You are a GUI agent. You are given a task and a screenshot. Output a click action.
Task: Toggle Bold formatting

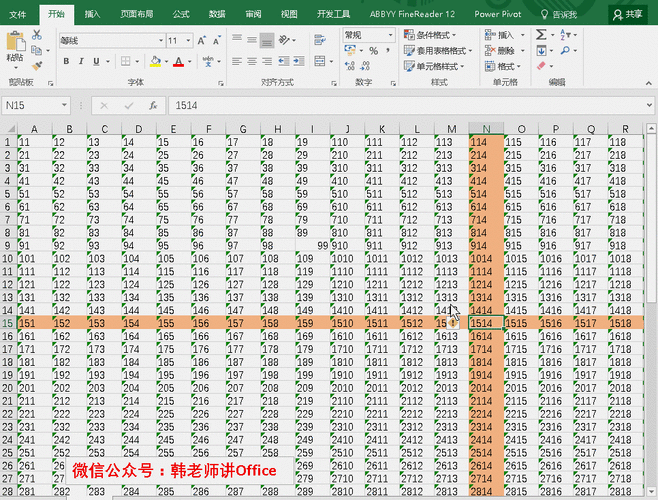pos(66,61)
